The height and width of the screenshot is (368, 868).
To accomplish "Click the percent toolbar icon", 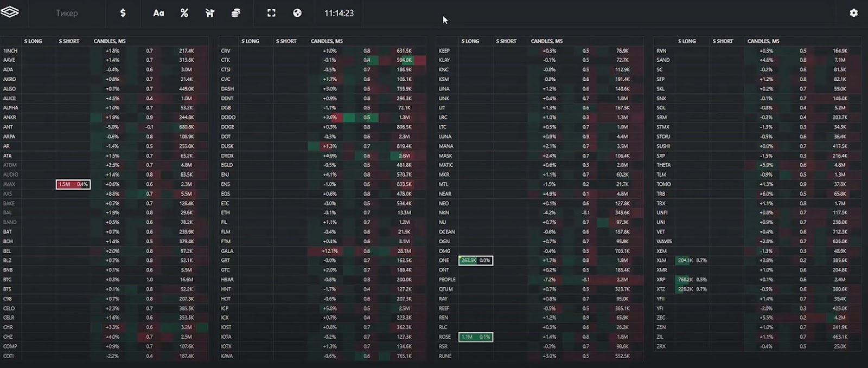I will [184, 13].
